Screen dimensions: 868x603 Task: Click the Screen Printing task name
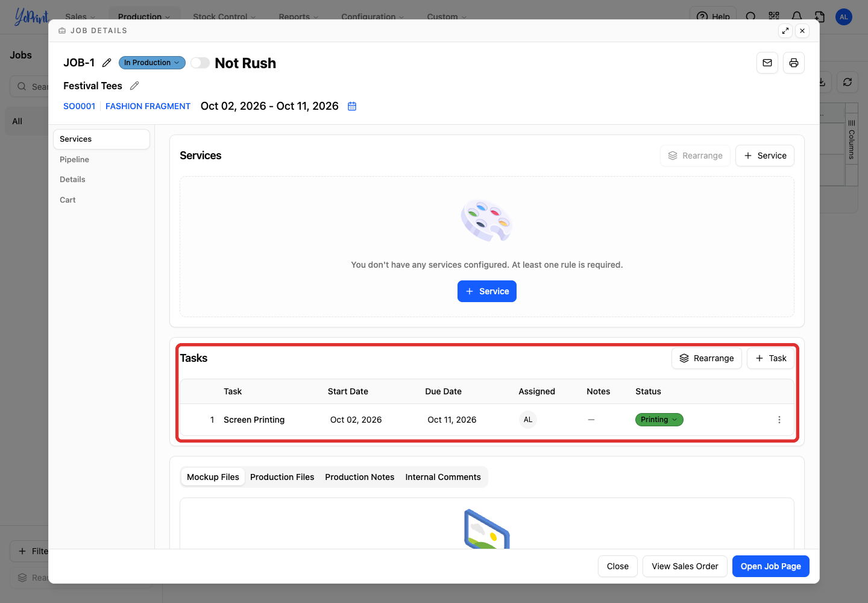pyautogui.click(x=254, y=420)
